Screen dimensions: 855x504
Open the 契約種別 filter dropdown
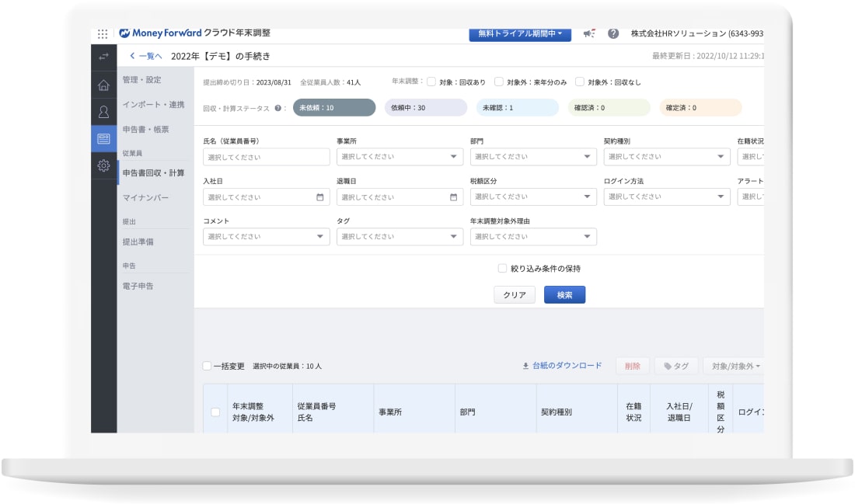click(667, 157)
